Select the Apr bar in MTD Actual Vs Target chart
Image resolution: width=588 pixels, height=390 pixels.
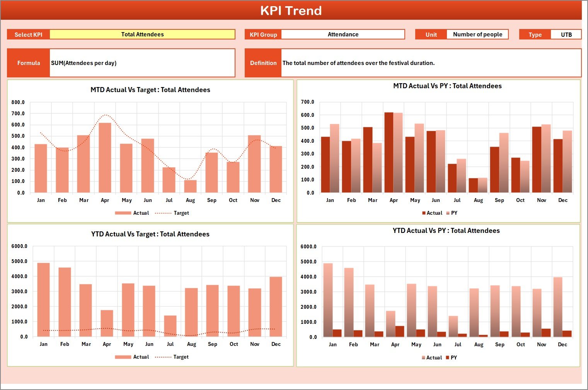[105, 158]
